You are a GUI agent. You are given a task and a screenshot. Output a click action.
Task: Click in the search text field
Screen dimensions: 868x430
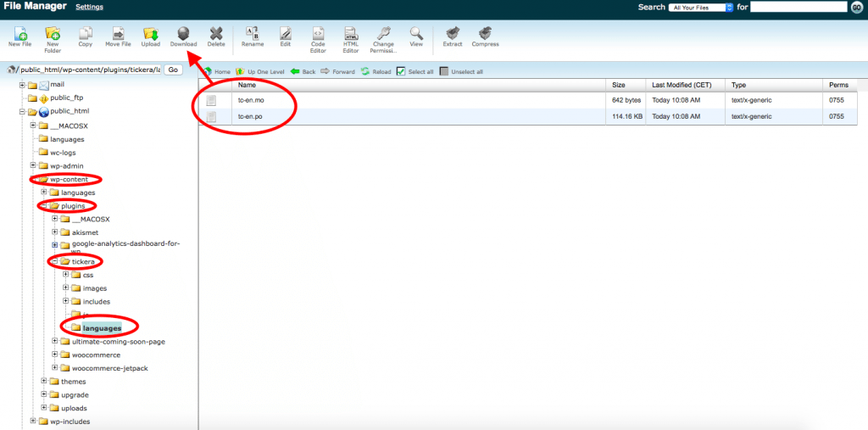click(798, 7)
